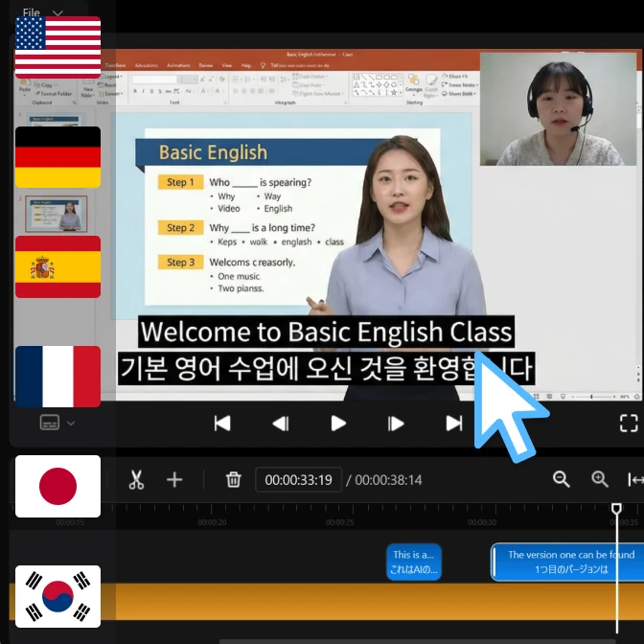Viewport: 644px width, 644px height.
Task: Click the 'Basic English' slide title
Action: 213,152
